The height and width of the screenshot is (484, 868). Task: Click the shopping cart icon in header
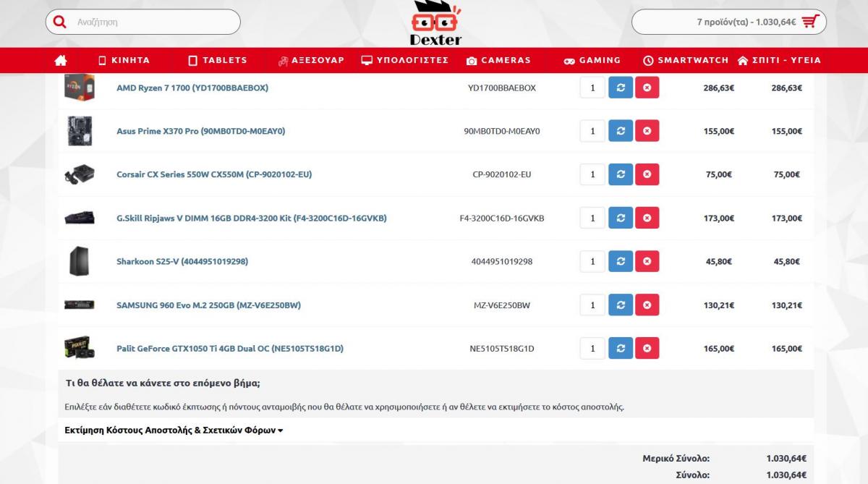coord(810,22)
